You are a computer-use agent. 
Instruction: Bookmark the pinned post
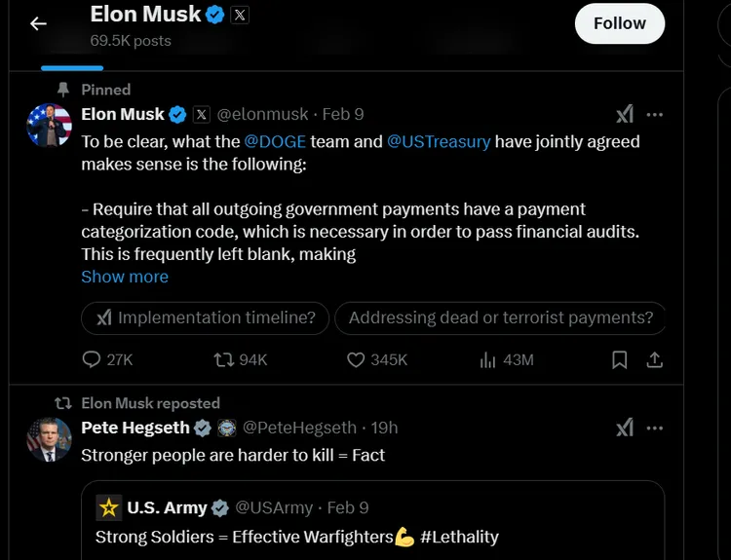(x=619, y=359)
